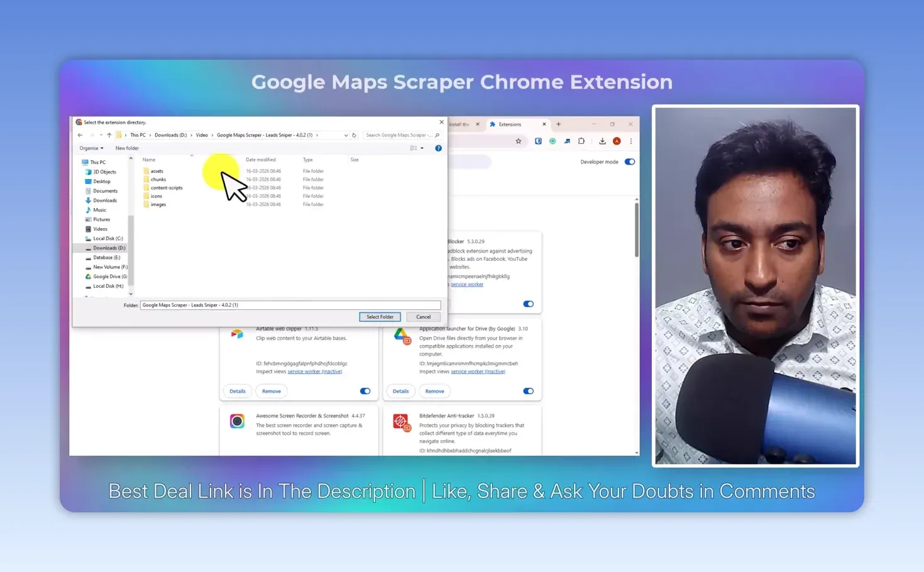Open Chrome three-dot menu
924x572 pixels.
coord(631,141)
